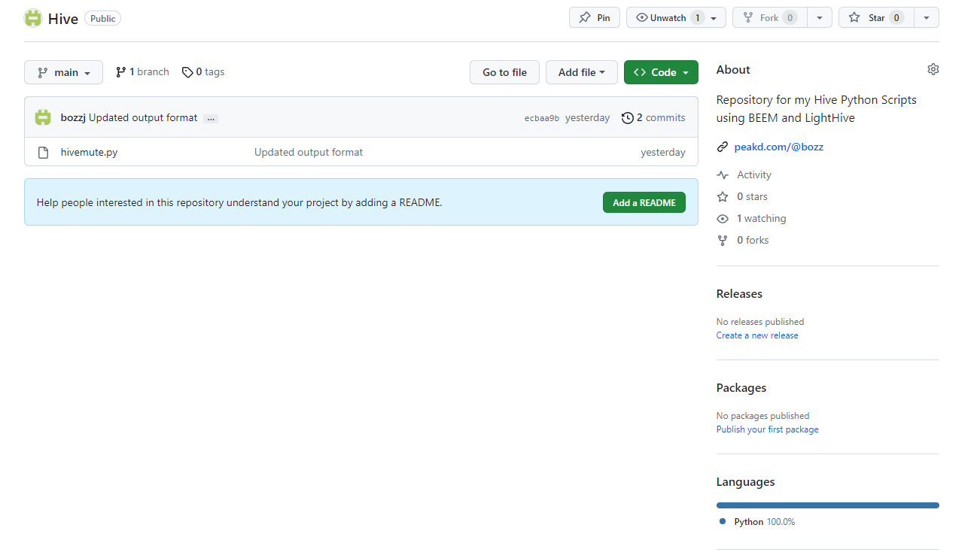Click the repository description text

coord(817,108)
